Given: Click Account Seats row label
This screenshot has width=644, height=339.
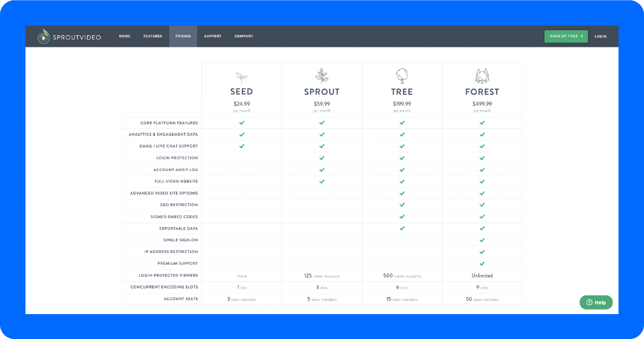Looking at the screenshot, I should click(181, 298).
